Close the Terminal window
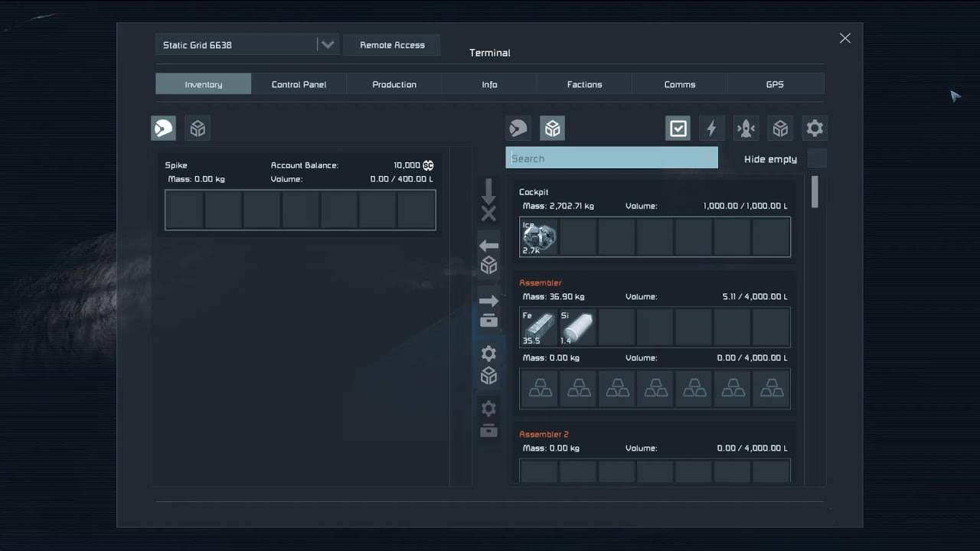This screenshot has width=980, height=551. [x=844, y=38]
